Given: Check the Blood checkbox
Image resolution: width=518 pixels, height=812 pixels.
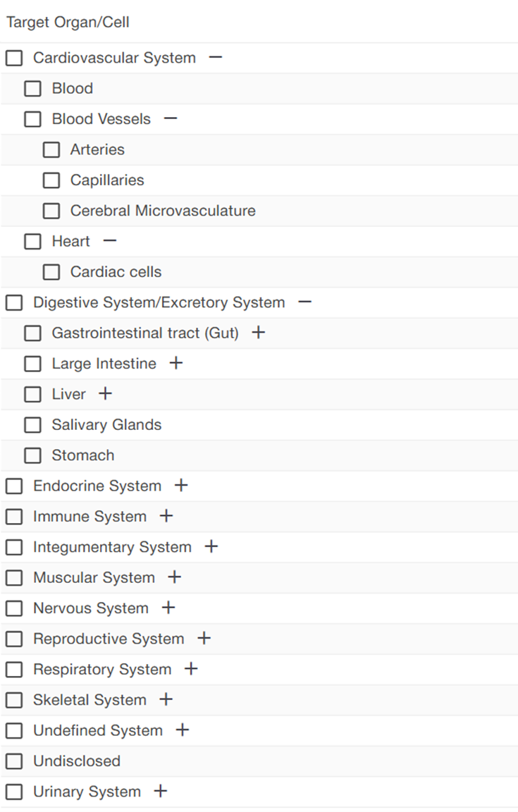Looking at the screenshot, I should click(x=33, y=88).
